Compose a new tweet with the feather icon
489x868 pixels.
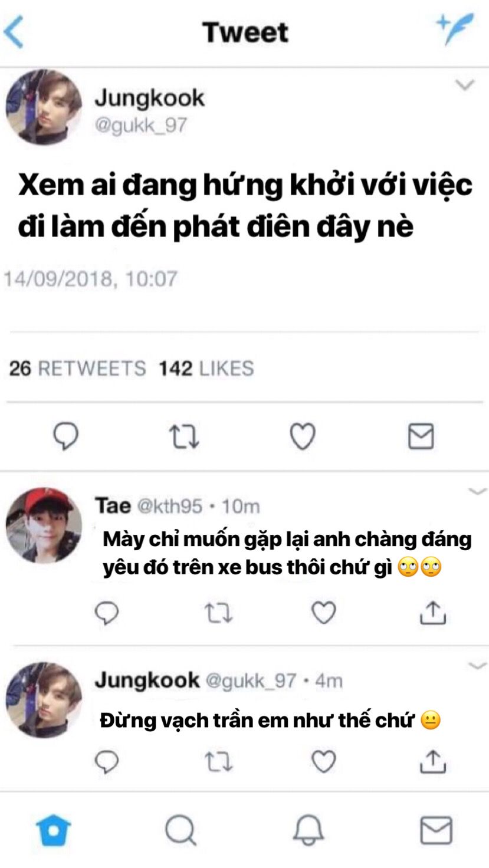pyautogui.click(x=455, y=29)
